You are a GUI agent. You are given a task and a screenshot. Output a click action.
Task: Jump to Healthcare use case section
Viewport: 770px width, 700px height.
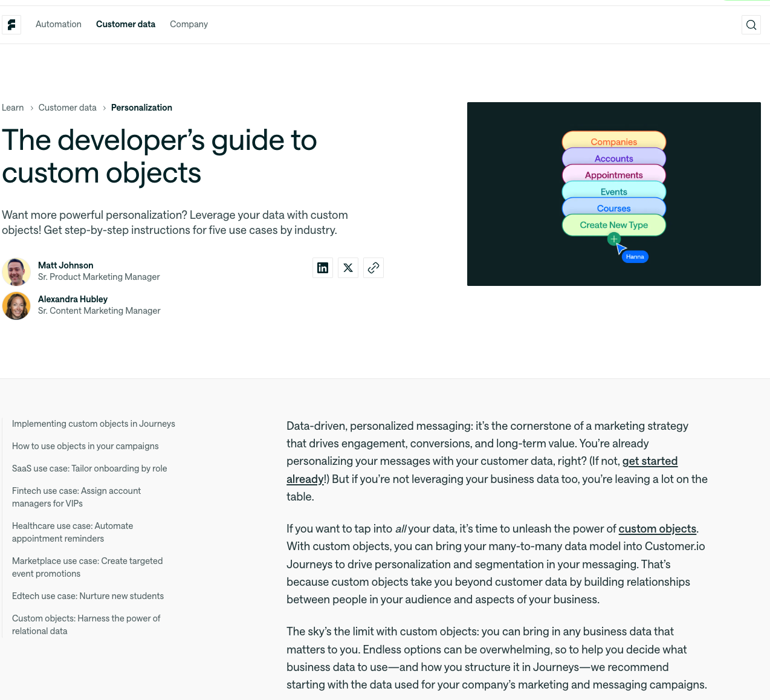[73, 532]
